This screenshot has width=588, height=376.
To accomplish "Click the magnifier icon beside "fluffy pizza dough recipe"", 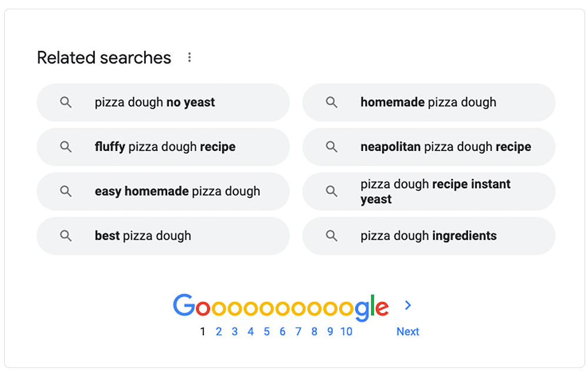I will [x=66, y=147].
